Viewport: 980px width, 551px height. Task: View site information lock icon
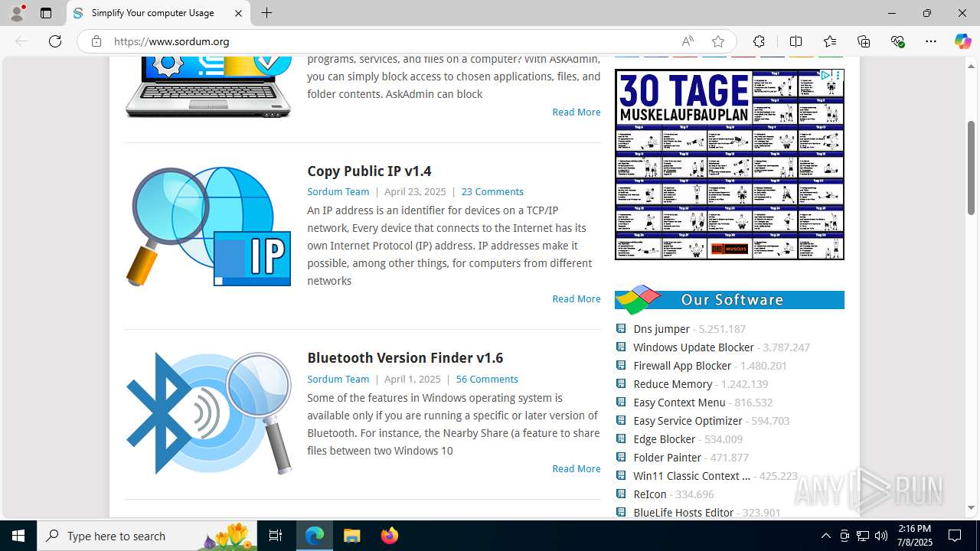point(96,41)
